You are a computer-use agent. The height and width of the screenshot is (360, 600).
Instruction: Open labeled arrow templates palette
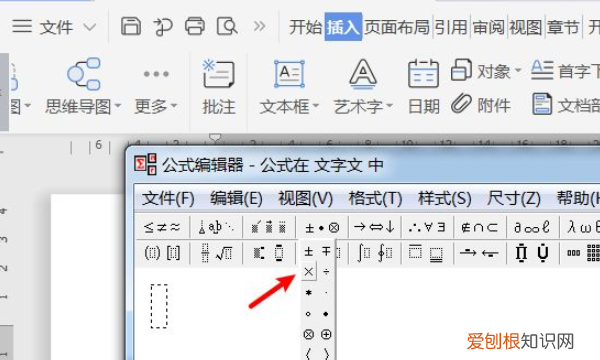click(x=480, y=253)
